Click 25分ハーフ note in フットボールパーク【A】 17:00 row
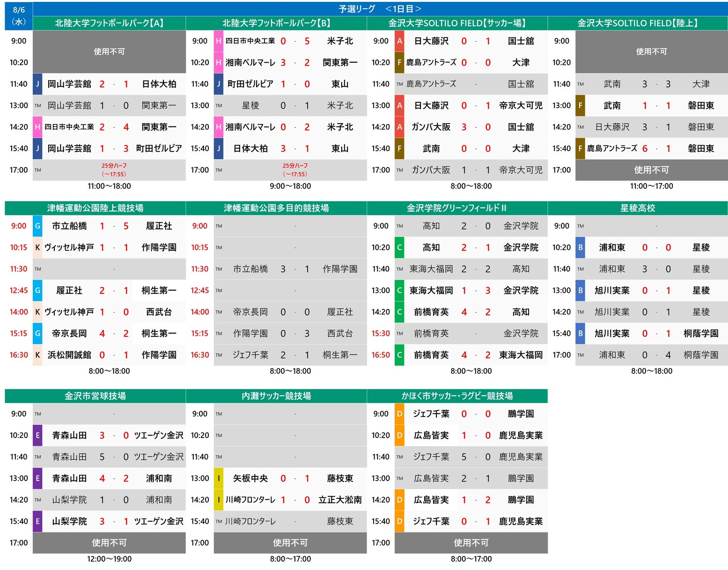 tap(114, 166)
